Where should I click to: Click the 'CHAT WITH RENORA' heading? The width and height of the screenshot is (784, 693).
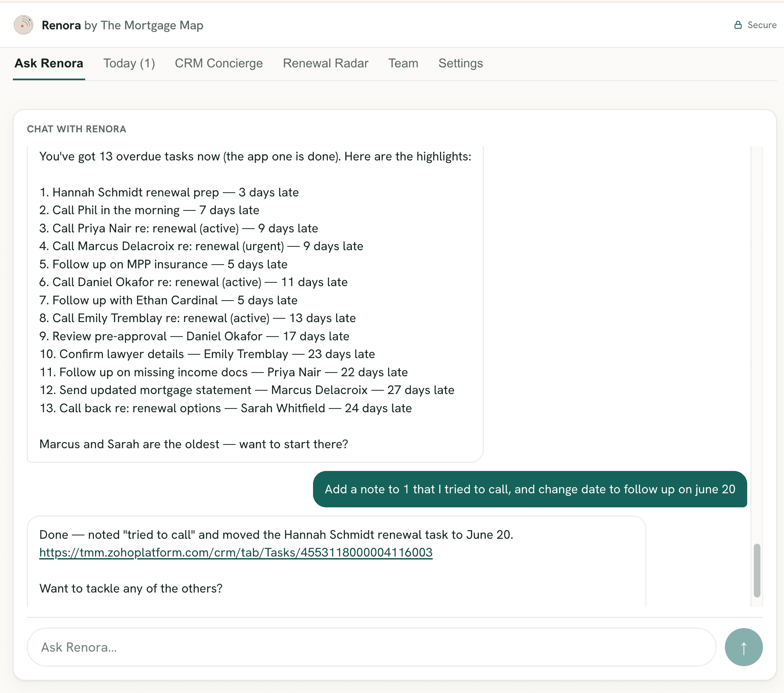tap(76, 129)
